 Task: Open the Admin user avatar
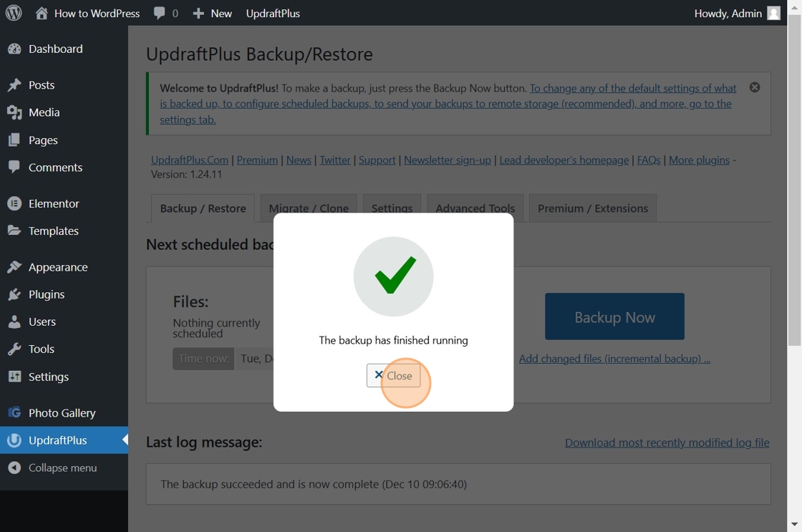(x=774, y=14)
